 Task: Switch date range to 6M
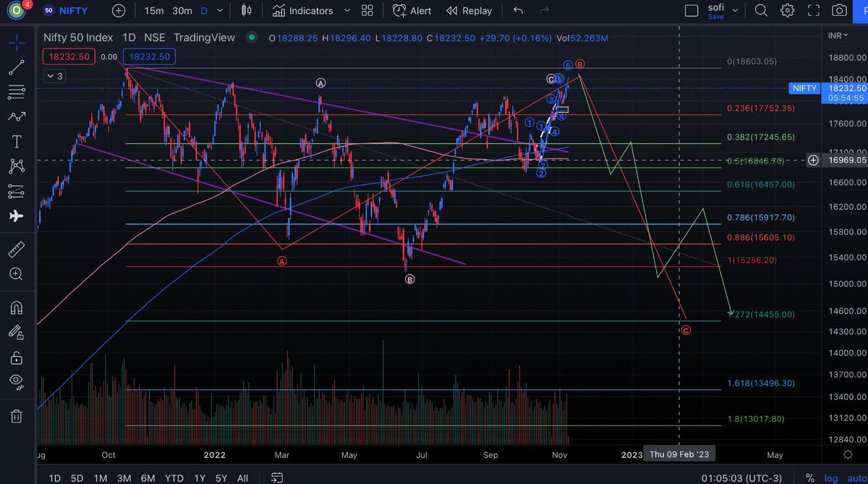pyautogui.click(x=148, y=477)
